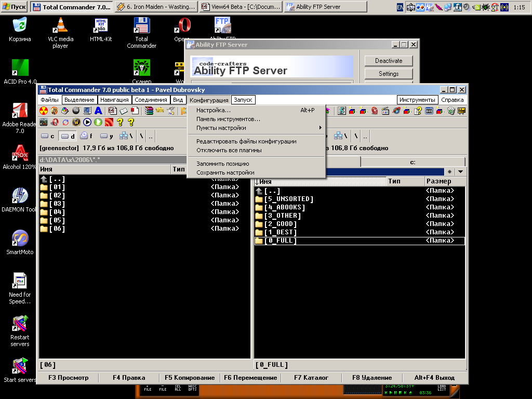Viewport: 532px width, 399px height.
Task: Click the blue-red sync arrows toolbar icon
Action: tap(65, 122)
